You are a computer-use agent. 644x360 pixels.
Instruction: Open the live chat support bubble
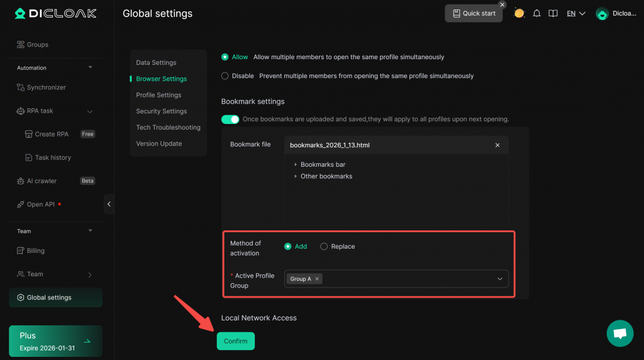click(619, 333)
